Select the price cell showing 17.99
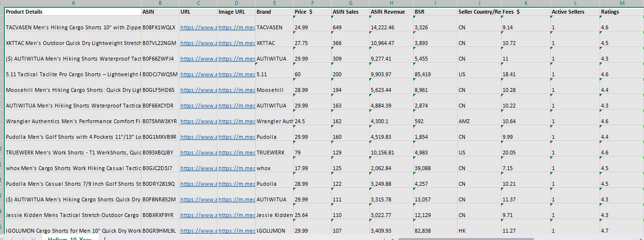Image resolution: width=644 pixels, height=240 pixels. (312, 164)
